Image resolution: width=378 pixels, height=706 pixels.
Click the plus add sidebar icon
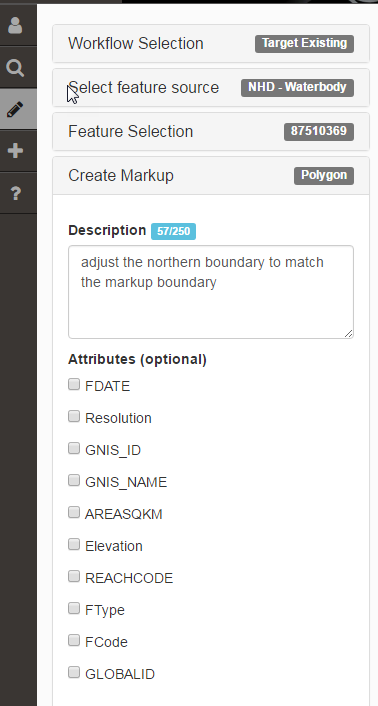click(x=15, y=151)
